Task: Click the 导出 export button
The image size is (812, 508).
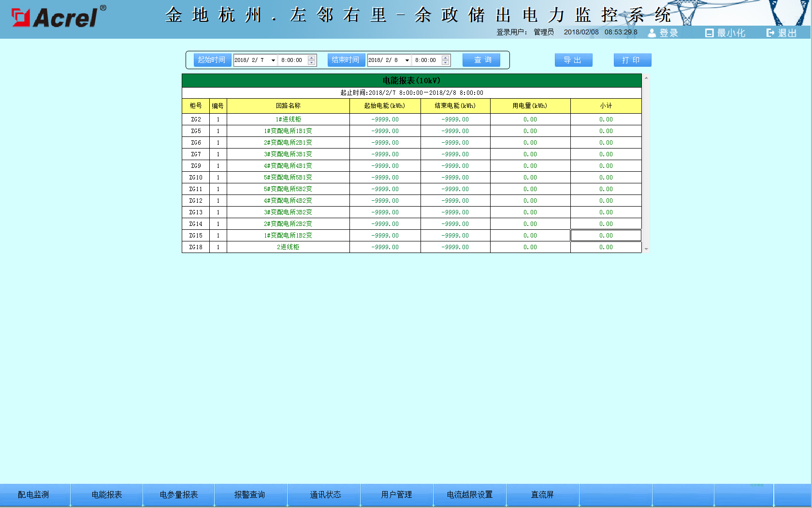Action: click(573, 60)
